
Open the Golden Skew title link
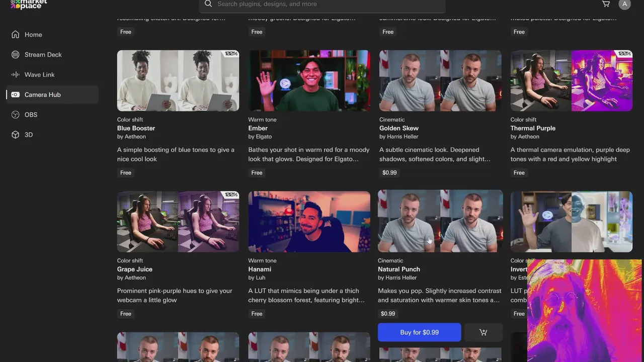399,128
